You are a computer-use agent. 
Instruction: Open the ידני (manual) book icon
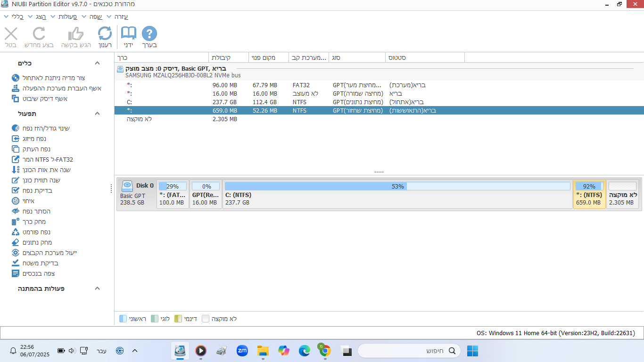coord(128,34)
